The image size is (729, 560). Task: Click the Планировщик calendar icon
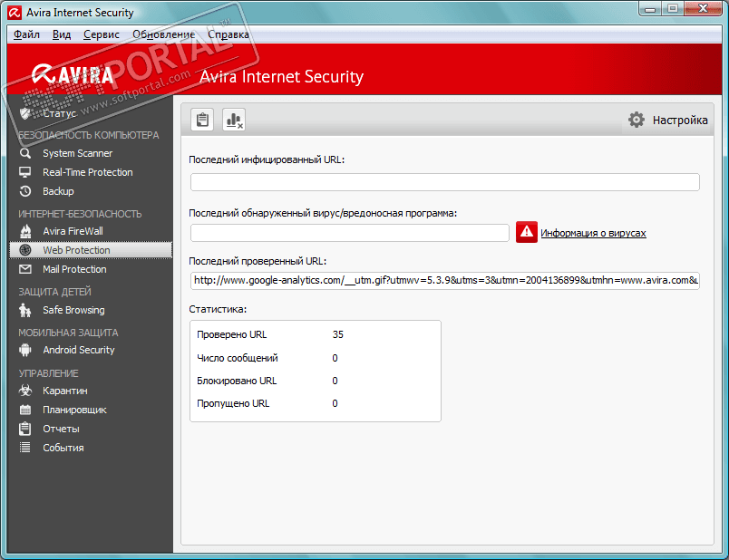click(x=25, y=410)
